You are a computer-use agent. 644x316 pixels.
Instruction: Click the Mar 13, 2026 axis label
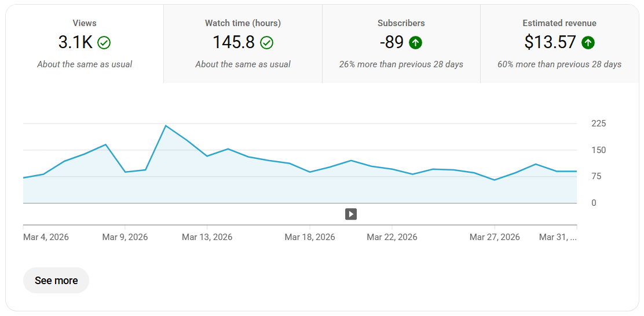click(207, 237)
